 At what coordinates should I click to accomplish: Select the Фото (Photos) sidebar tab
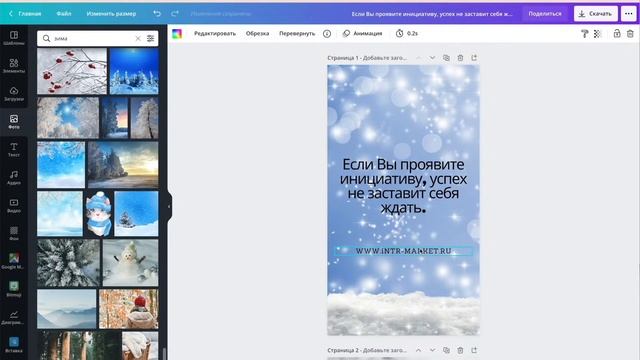[13, 122]
